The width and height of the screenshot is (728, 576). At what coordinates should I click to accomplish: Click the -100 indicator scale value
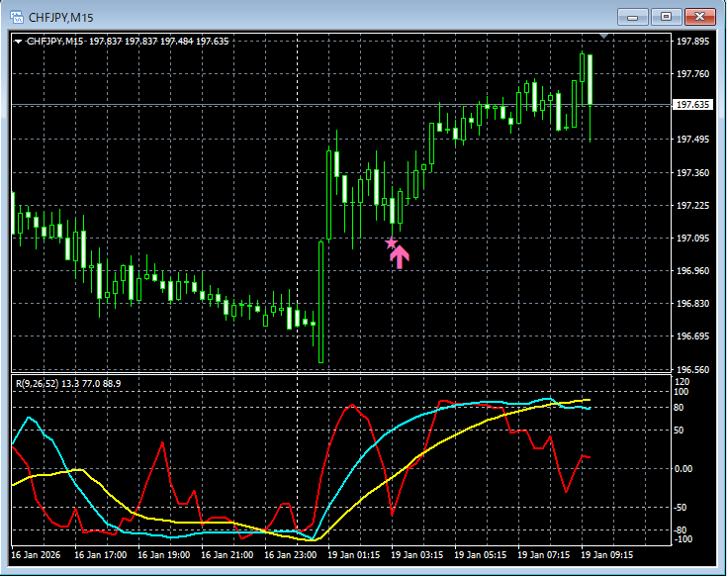coord(682,539)
